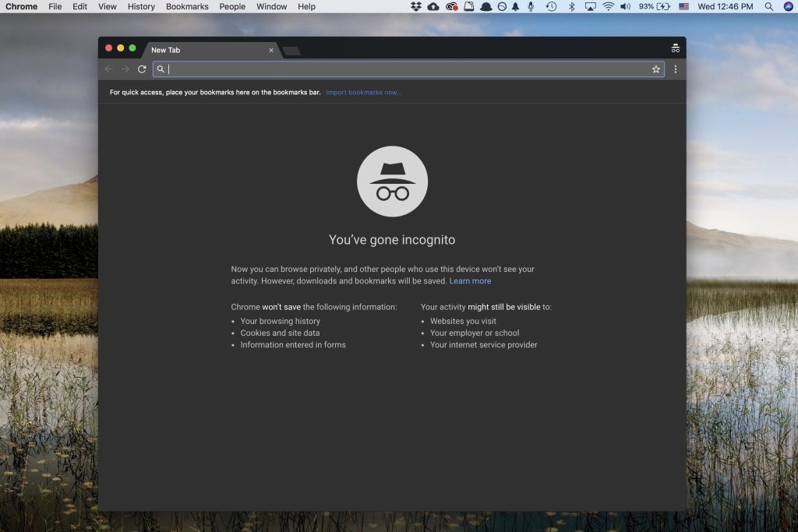Click the incognito badge in the window corner
Screen dimensions: 798x532
675,48
